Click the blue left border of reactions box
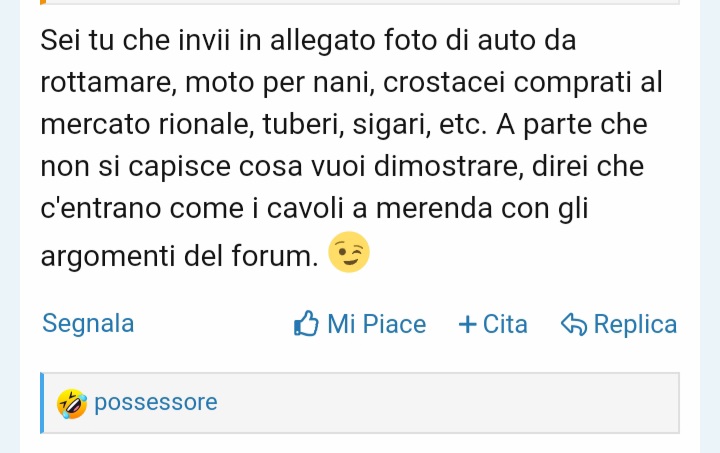 click(42, 403)
